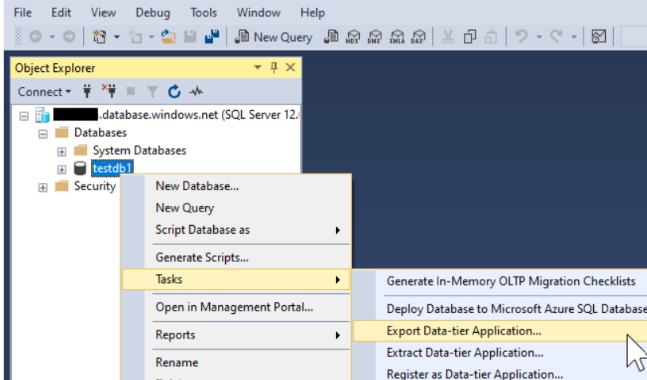Select Export Data-tier Application...

coord(500,331)
